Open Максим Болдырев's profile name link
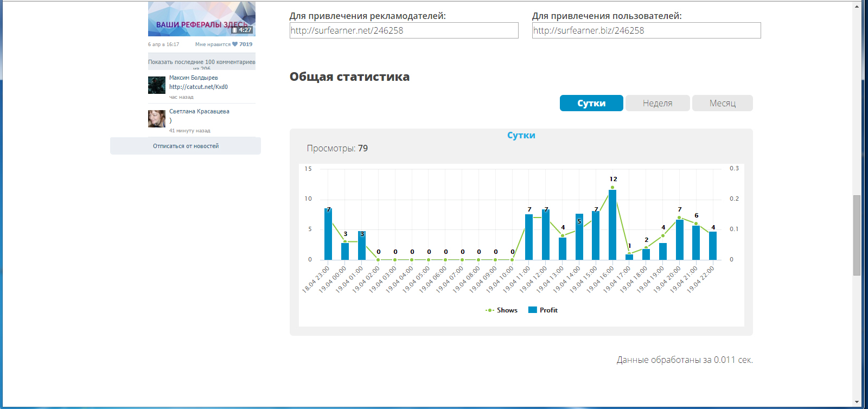This screenshot has width=868, height=409. coord(194,78)
